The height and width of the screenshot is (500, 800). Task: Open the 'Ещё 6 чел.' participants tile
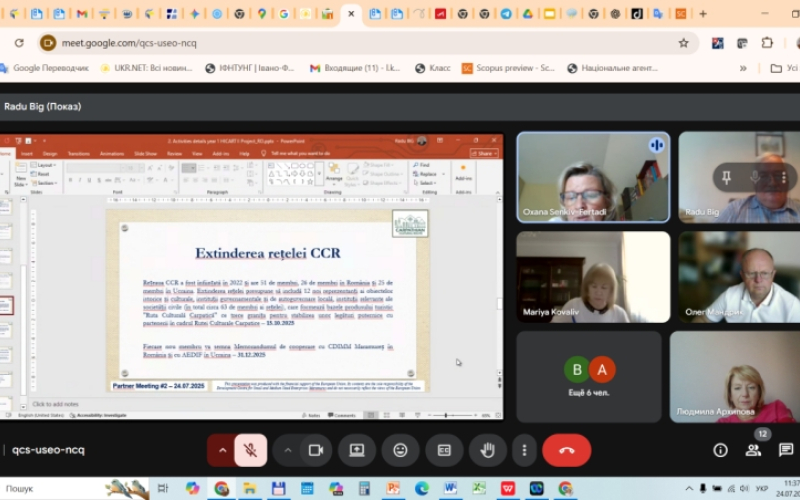click(589, 377)
